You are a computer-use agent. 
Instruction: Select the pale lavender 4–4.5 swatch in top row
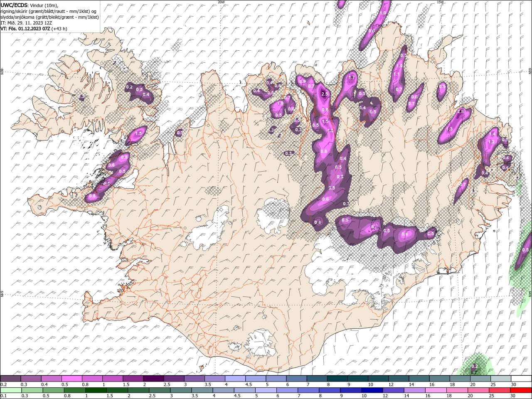click(234, 379)
